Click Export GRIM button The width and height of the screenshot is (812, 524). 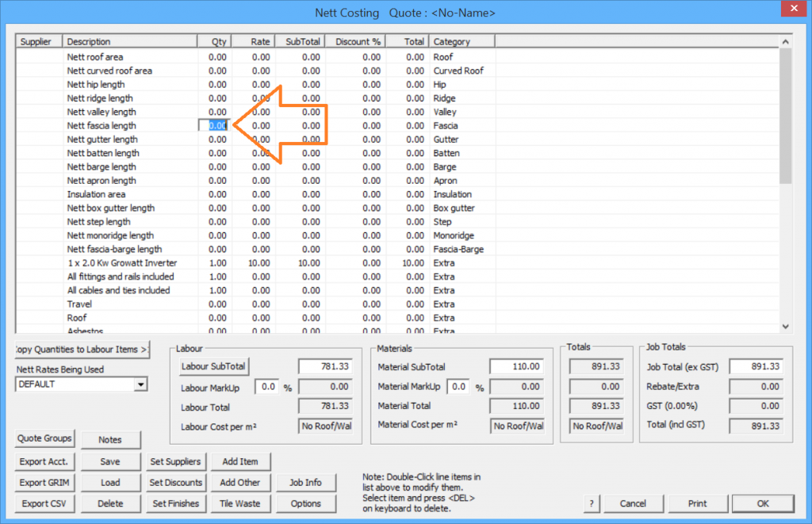pyautogui.click(x=44, y=483)
